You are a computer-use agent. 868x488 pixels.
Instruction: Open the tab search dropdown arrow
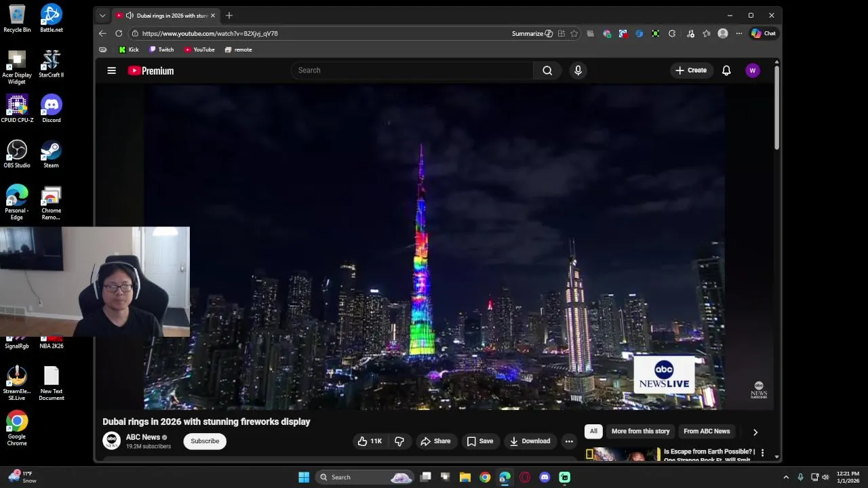coord(102,15)
